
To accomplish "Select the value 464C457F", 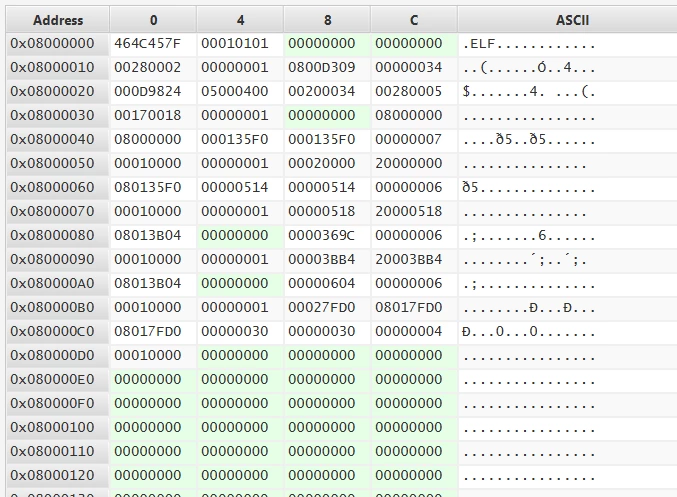I will tap(147, 44).
